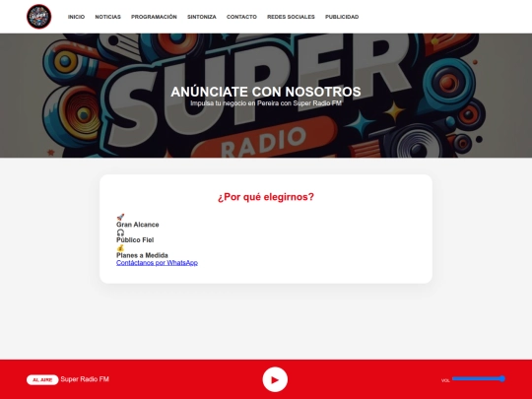This screenshot has height=399, width=532.
Task: Click the 'Super Radio FM' player label
Action: point(85,379)
